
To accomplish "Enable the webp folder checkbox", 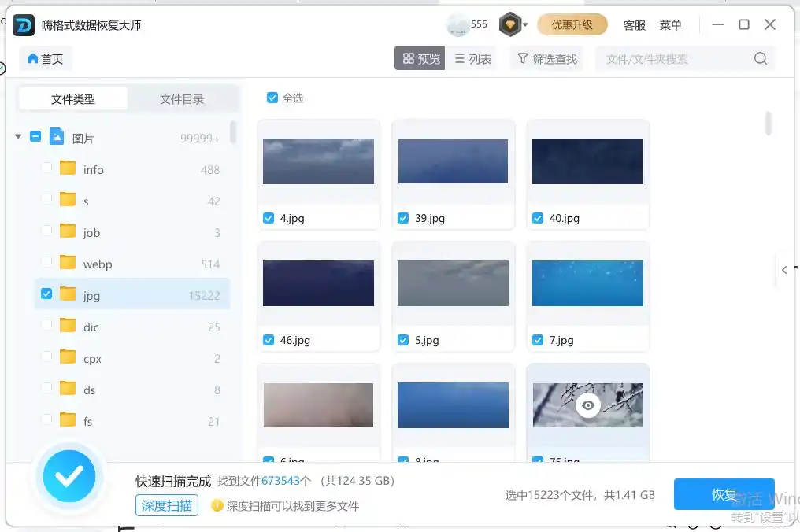I will click(x=46, y=264).
